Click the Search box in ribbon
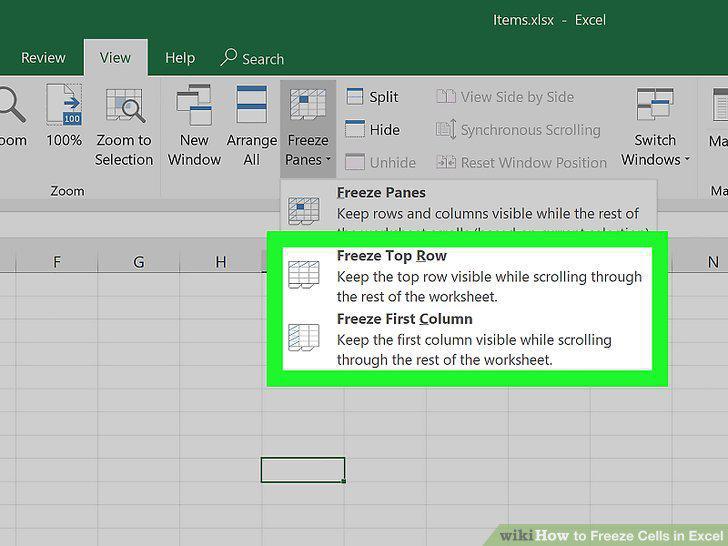The image size is (728, 546). [x=252, y=58]
